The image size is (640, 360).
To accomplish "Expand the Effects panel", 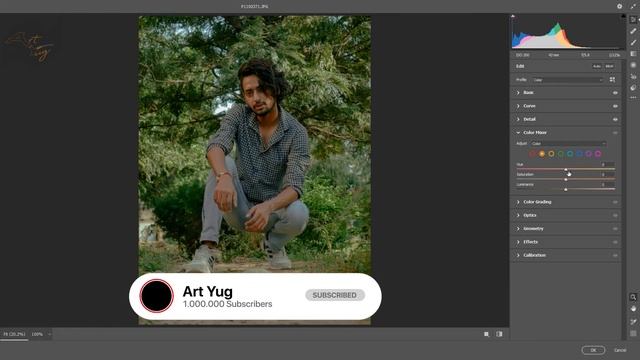I will point(518,242).
